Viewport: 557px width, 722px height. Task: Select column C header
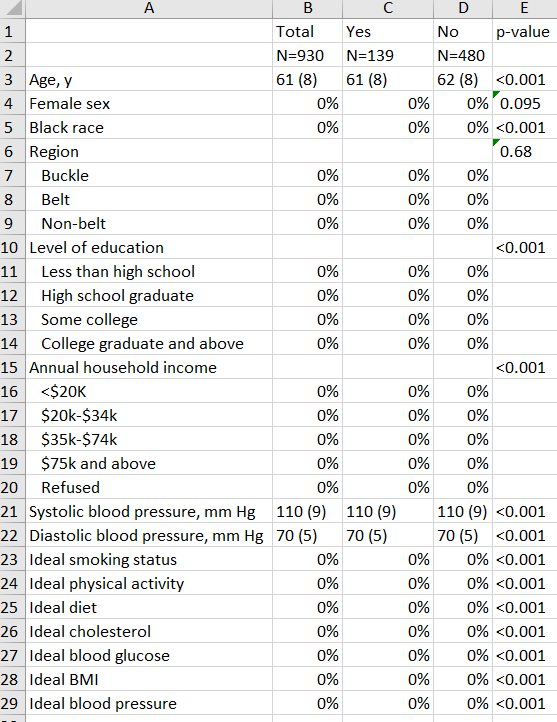pos(388,8)
